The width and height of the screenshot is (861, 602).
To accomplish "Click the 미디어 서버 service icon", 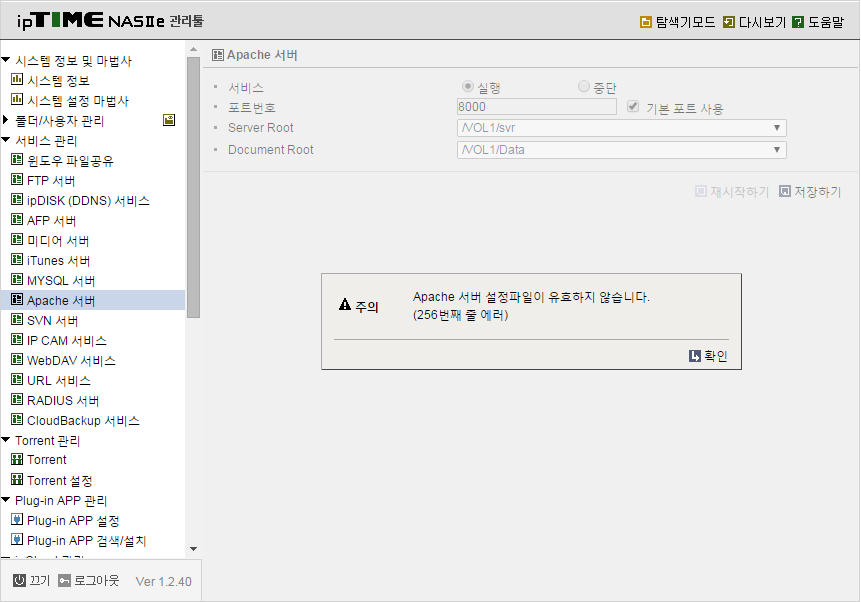I will click(17, 239).
